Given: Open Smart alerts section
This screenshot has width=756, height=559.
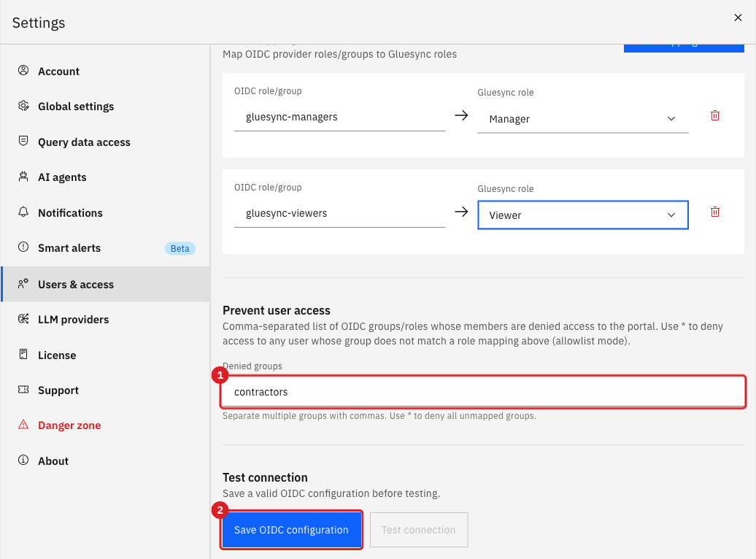Looking at the screenshot, I should click(105, 248).
